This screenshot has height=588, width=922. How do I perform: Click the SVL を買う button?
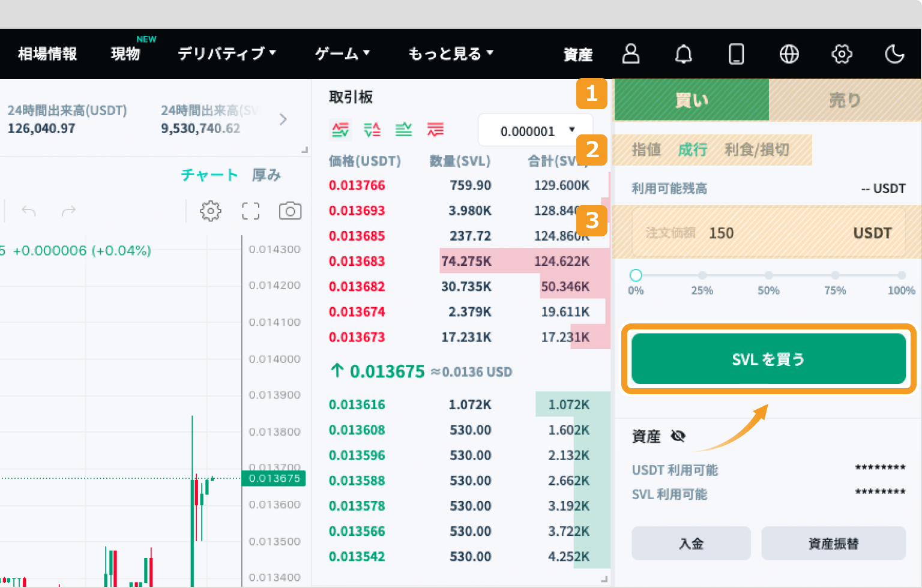(x=768, y=358)
